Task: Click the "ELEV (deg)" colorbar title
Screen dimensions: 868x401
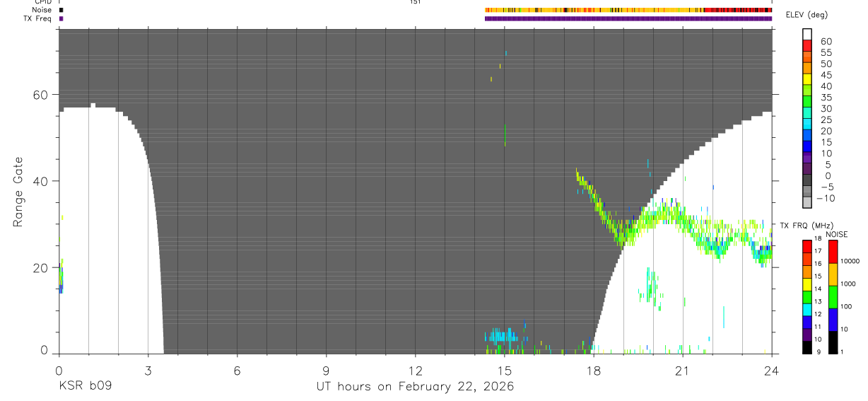Action: (807, 16)
